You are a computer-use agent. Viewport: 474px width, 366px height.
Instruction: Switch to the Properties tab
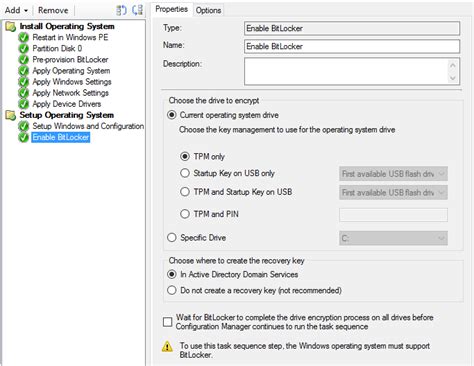click(x=172, y=9)
